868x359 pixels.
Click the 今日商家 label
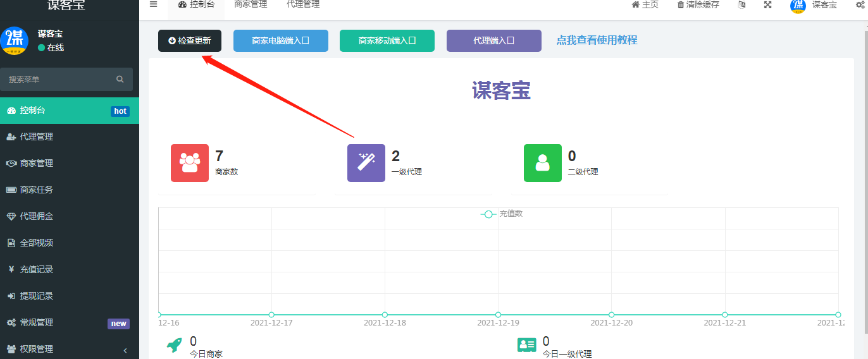click(206, 355)
